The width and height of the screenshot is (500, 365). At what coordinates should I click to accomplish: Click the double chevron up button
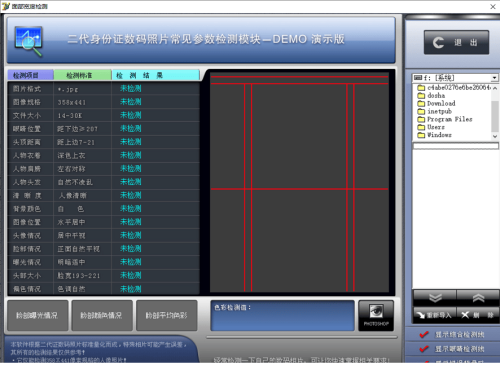tap(478, 298)
